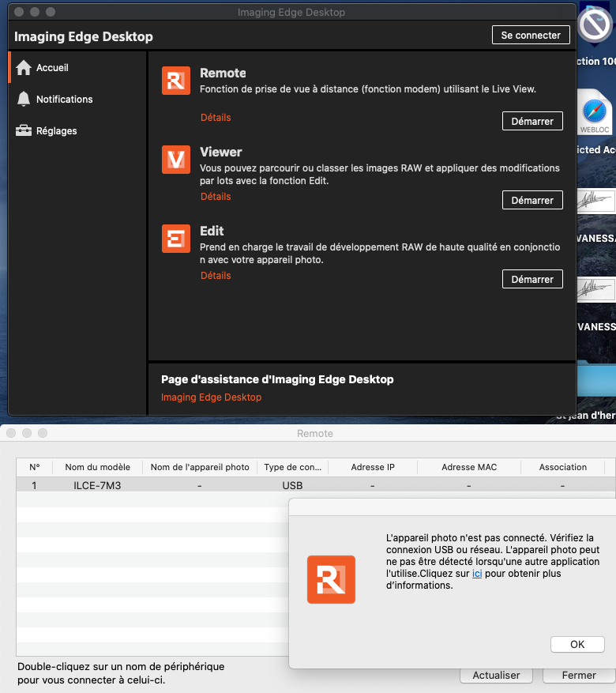Click the 'Type de con...' column header
Image resolution: width=616 pixels, height=693 pixels.
[293, 467]
